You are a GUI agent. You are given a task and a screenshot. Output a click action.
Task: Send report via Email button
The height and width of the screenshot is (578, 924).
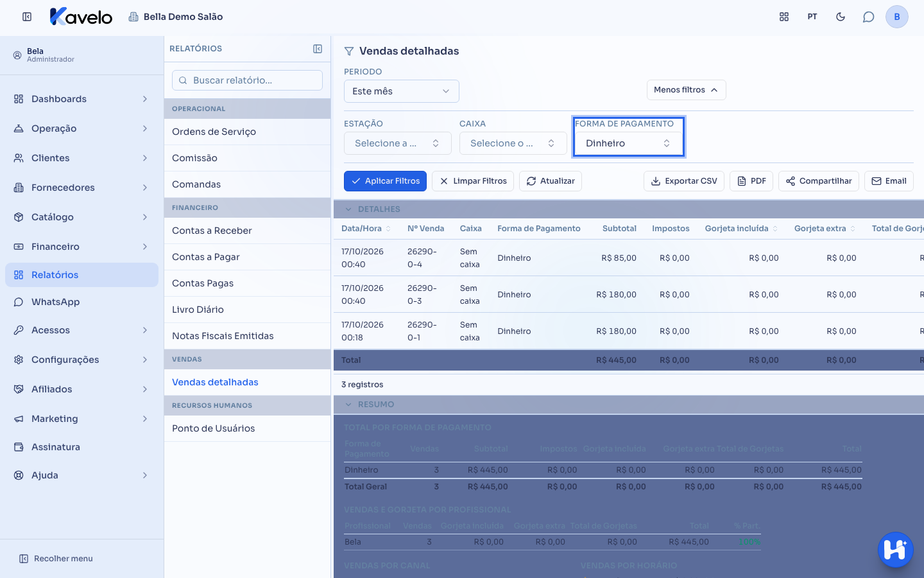[x=889, y=181]
